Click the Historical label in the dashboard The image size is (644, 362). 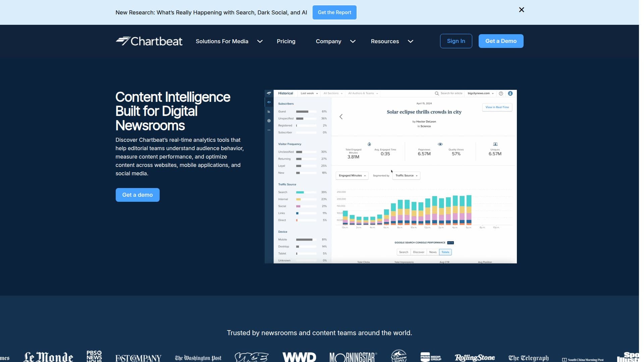(x=285, y=94)
